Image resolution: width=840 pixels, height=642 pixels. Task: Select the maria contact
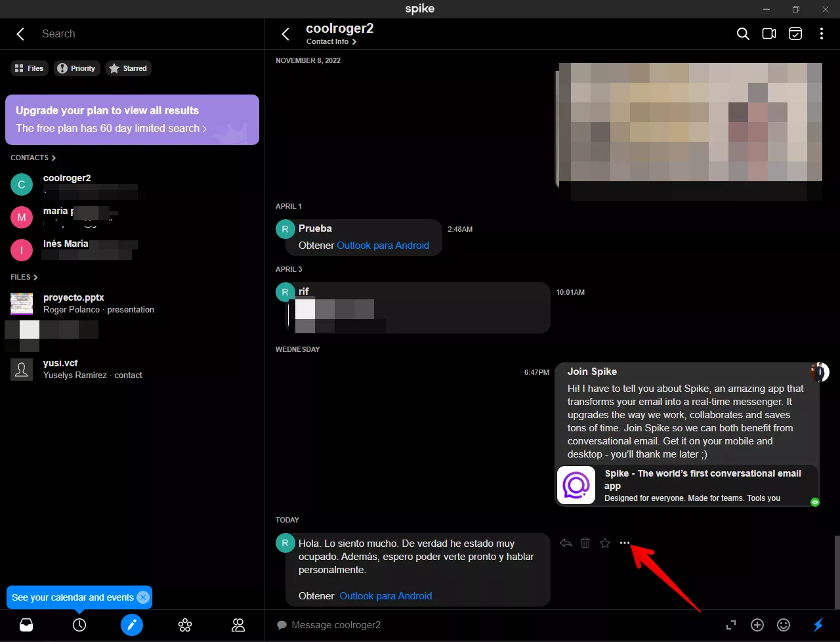click(x=132, y=217)
